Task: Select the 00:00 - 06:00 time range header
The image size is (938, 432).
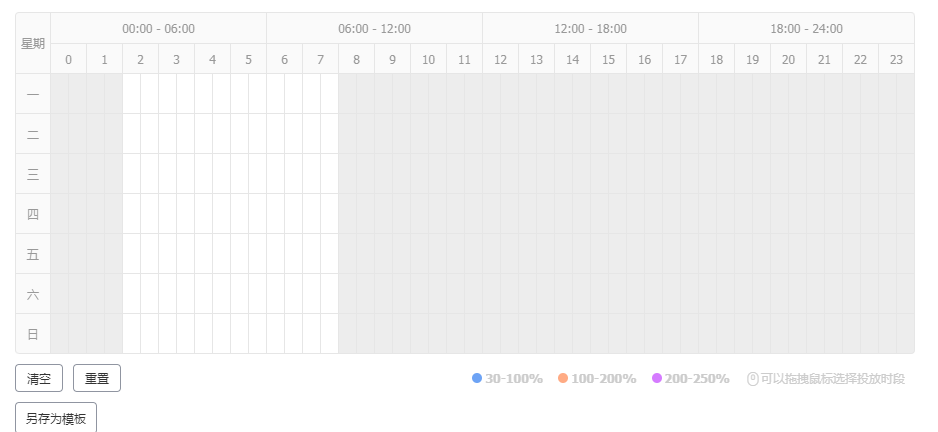Action: pyautogui.click(x=158, y=29)
